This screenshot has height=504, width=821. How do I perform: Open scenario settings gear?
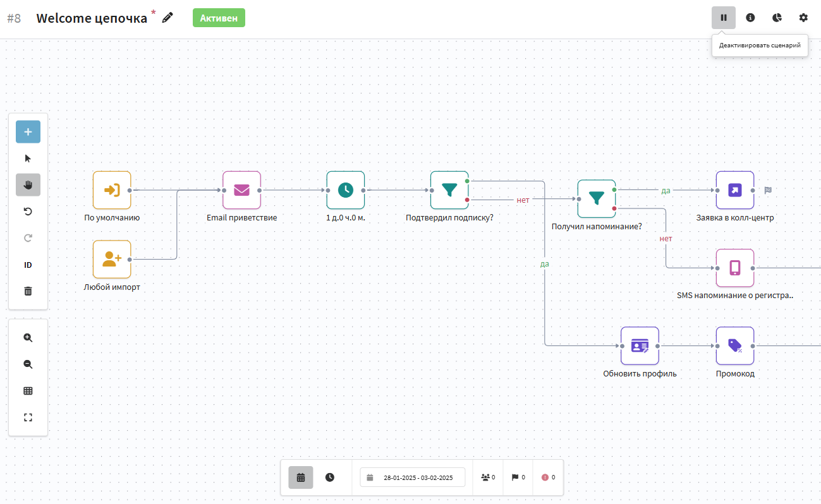803,18
